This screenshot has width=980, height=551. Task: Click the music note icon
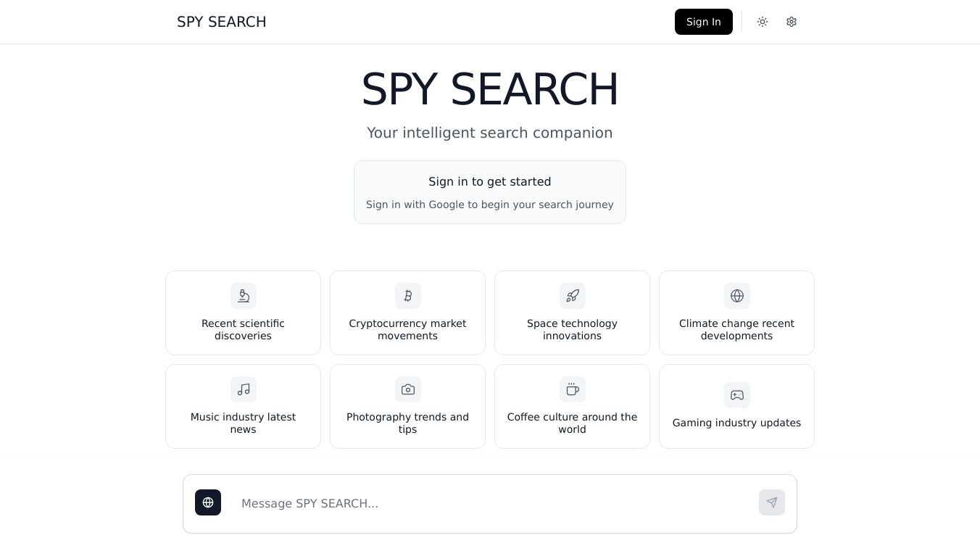click(244, 389)
